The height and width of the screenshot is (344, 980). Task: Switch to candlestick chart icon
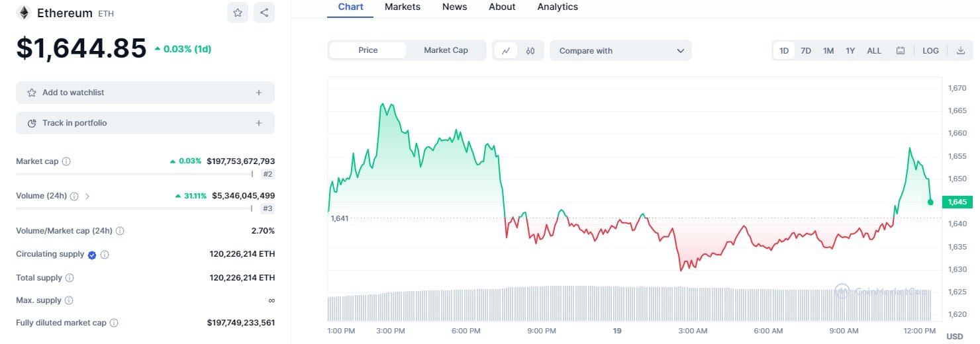click(530, 50)
